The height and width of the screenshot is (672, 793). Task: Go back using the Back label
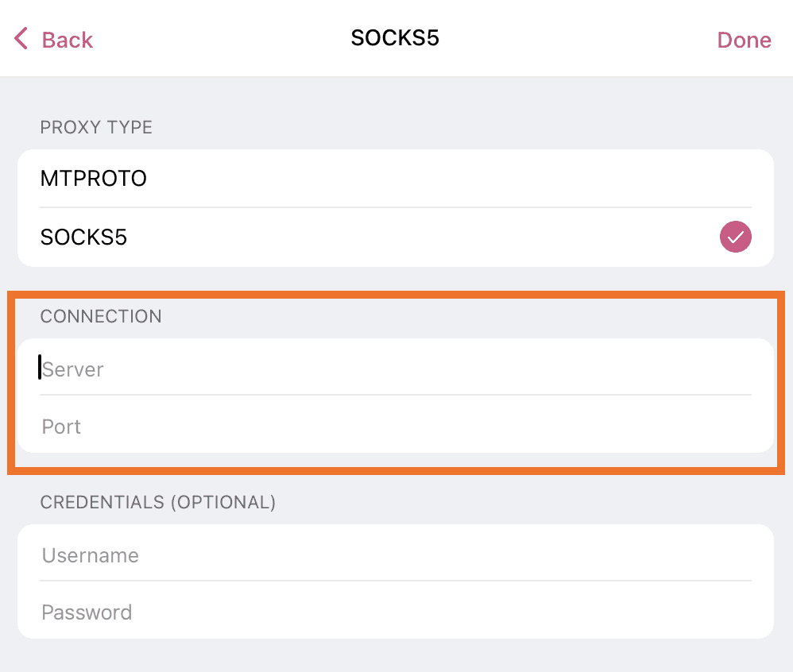67,40
